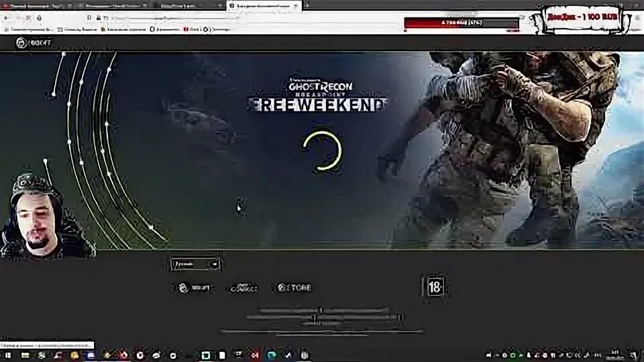Stop page loading with the X toolbar button
Viewport: 644px width, 362px height.
[x=28, y=18]
